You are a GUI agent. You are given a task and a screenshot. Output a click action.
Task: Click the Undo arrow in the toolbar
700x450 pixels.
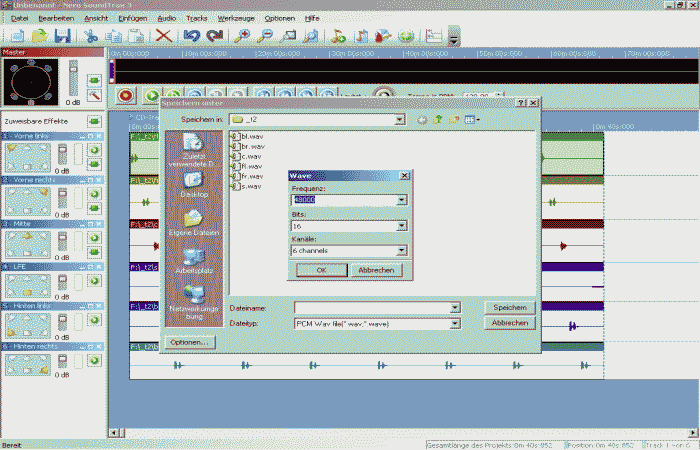point(192,36)
